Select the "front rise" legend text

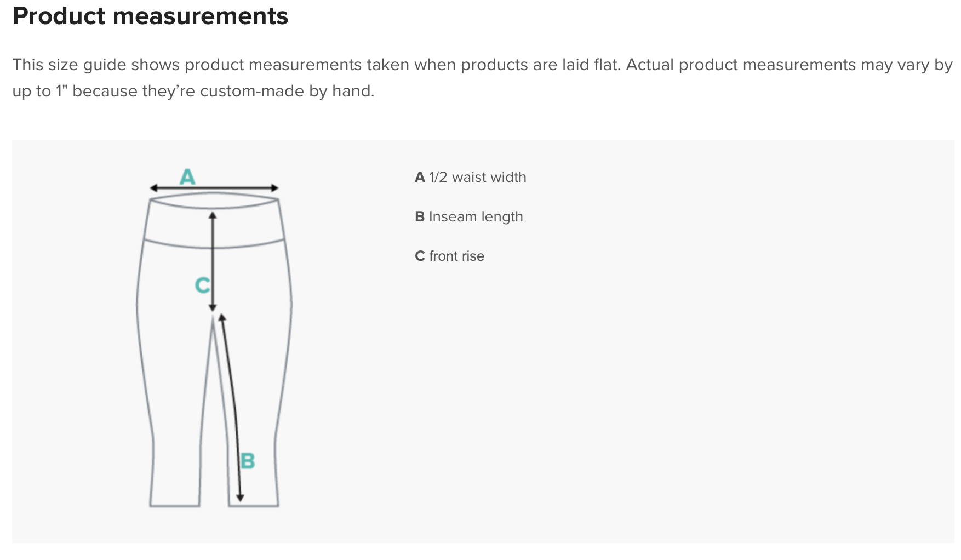point(456,256)
